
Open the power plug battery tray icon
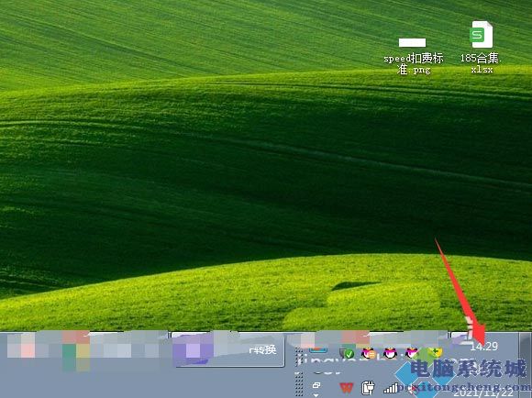click(x=368, y=388)
